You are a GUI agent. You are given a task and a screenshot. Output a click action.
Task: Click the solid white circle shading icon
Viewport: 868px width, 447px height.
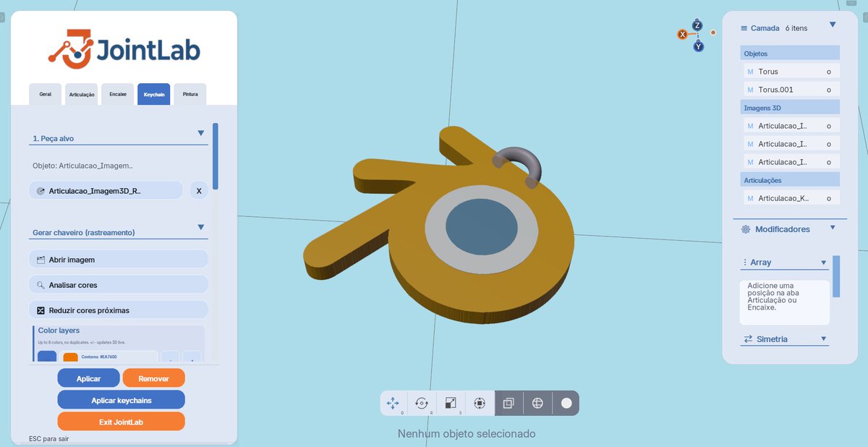[x=566, y=403]
